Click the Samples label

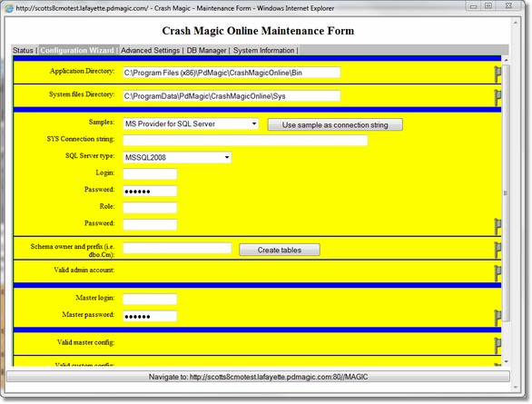(102, 123)
